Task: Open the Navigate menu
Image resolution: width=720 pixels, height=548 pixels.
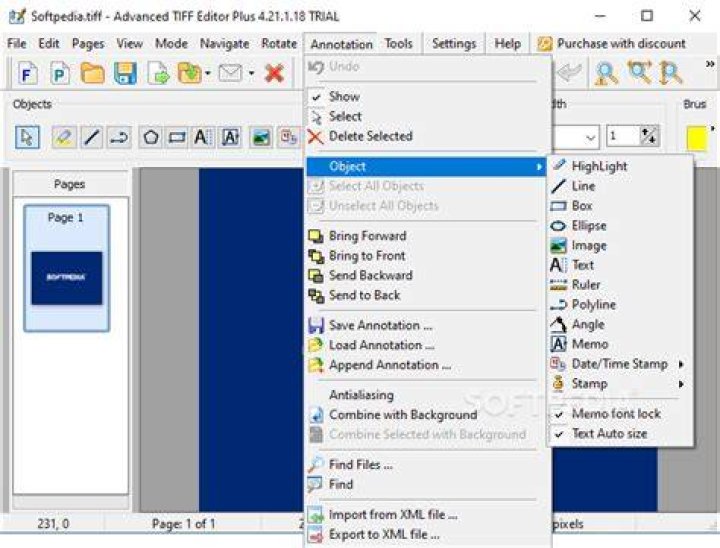Action: [225, 44]
